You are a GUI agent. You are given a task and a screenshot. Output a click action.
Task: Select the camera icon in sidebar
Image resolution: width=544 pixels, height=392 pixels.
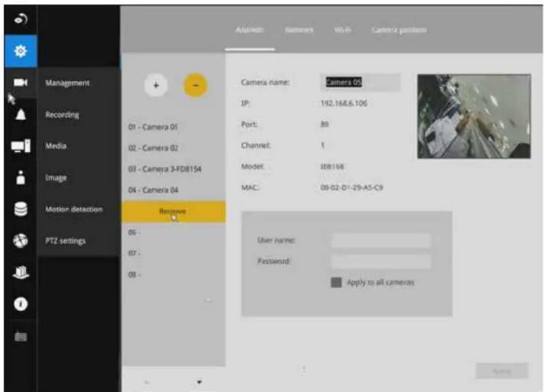coord(21,83)
